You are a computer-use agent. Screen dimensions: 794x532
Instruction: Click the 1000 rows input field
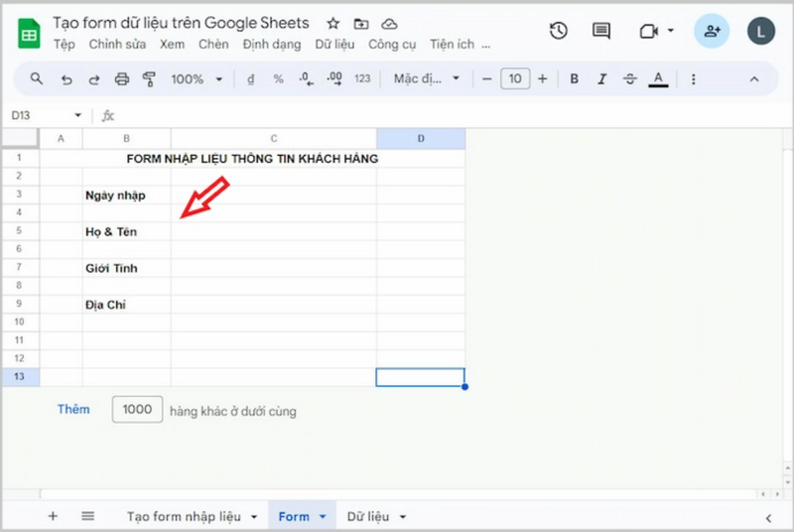point(138,409)
